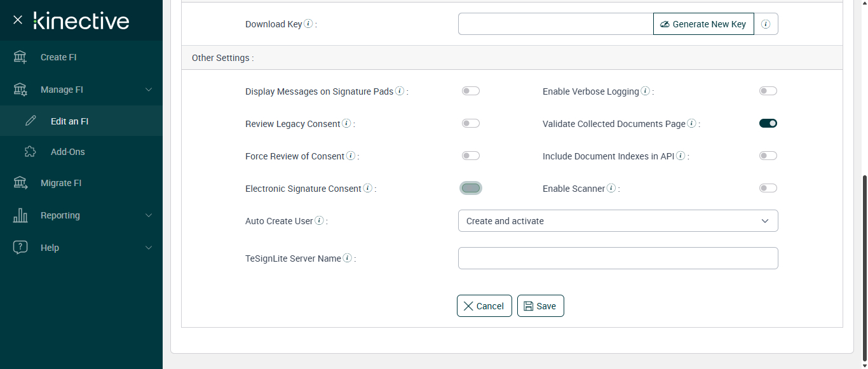The width and height of the screenshot is (868, 369).
Task: Disable Validate Collected Documents Page switch
Action: (x=768, y=124)
